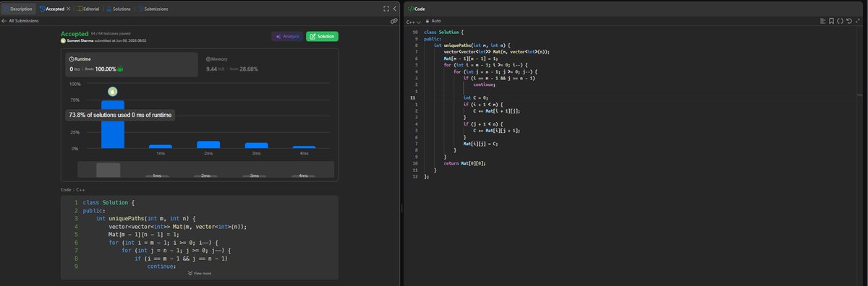Screen dimensions: 868x286
Task: Copy the submission link icon
Action: (x=393, y=21)
